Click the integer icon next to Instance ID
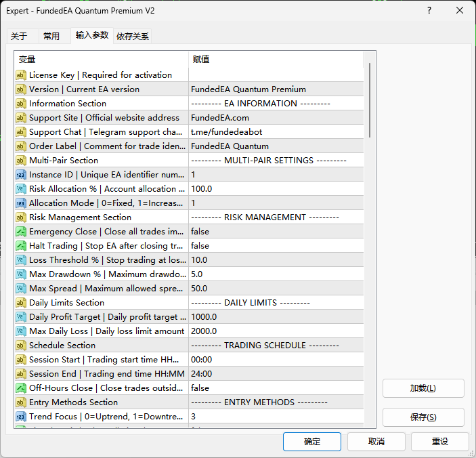476x458 pixels. coord(21,175)
